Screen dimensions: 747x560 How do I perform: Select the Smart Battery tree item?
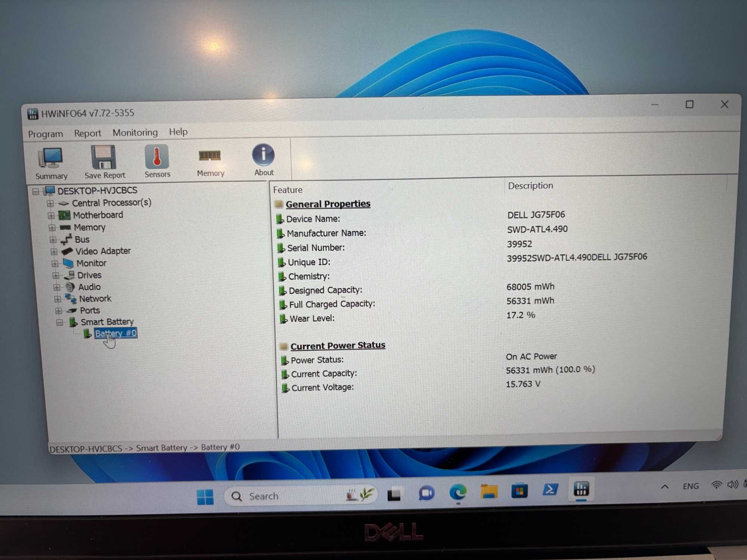(107, 322)
